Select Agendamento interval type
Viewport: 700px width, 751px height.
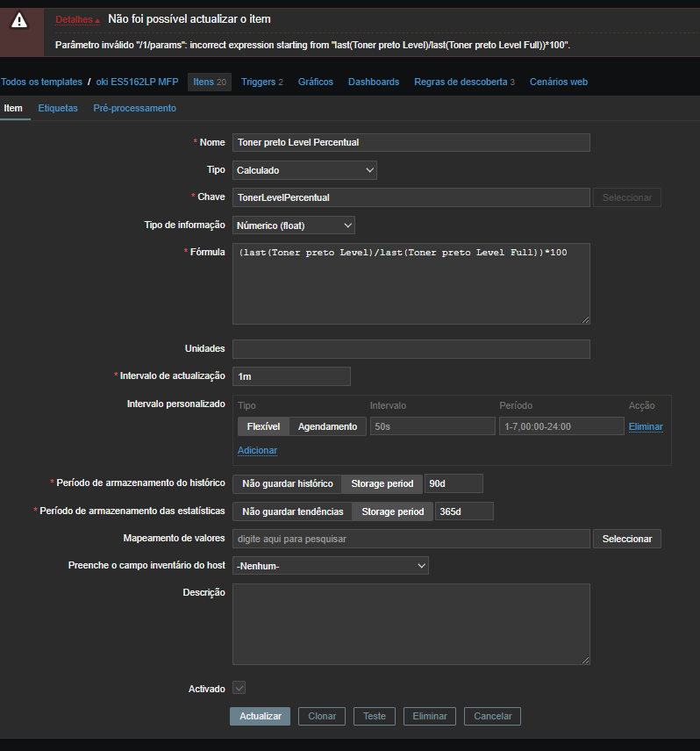coord(327,426)
